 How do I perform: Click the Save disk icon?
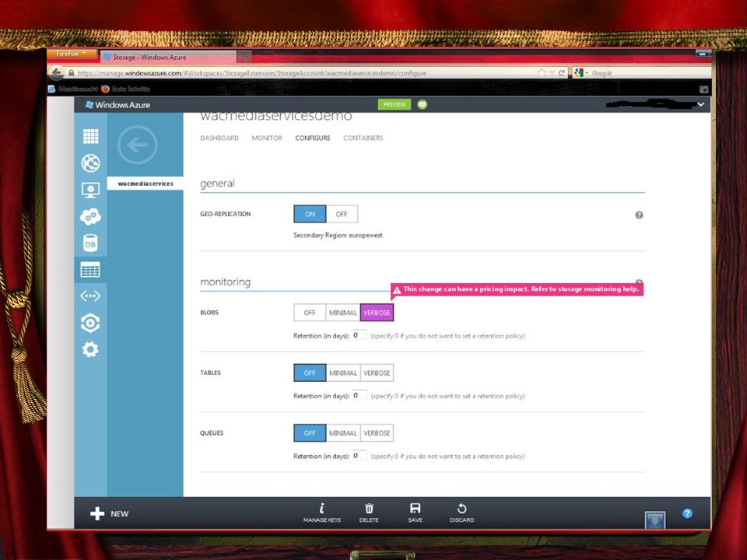[x=415, y=513]
